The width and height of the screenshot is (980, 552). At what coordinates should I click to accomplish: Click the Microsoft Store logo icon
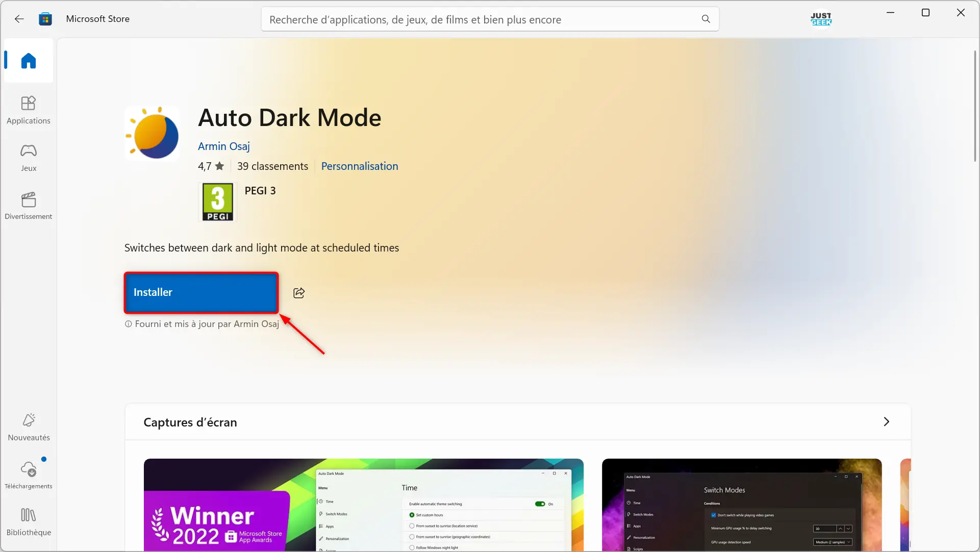coord(45,19)
